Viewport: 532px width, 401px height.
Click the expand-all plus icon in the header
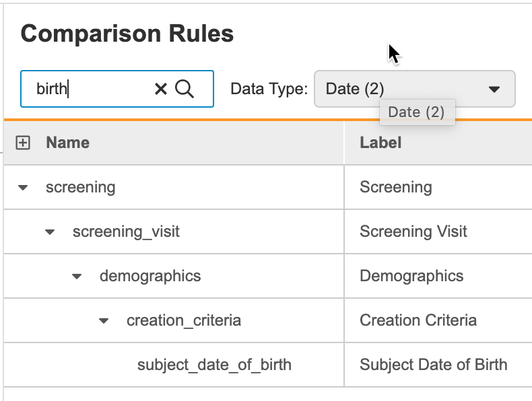click(x=23, y=143)
